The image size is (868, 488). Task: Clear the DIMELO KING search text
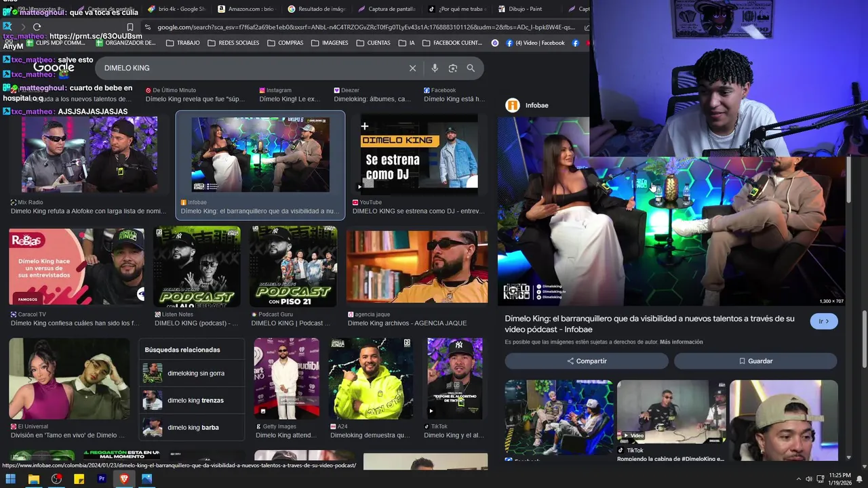[x=412, y=68]
